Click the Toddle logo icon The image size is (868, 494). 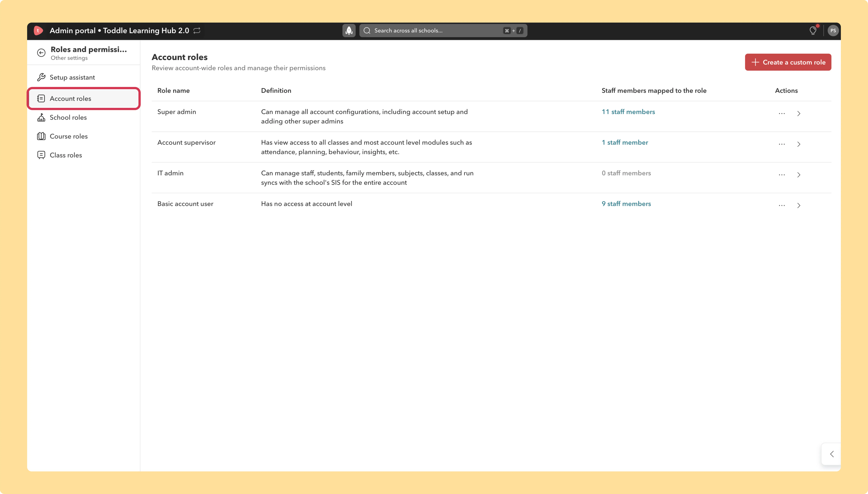pyautogui.click(x=38, y=30)
